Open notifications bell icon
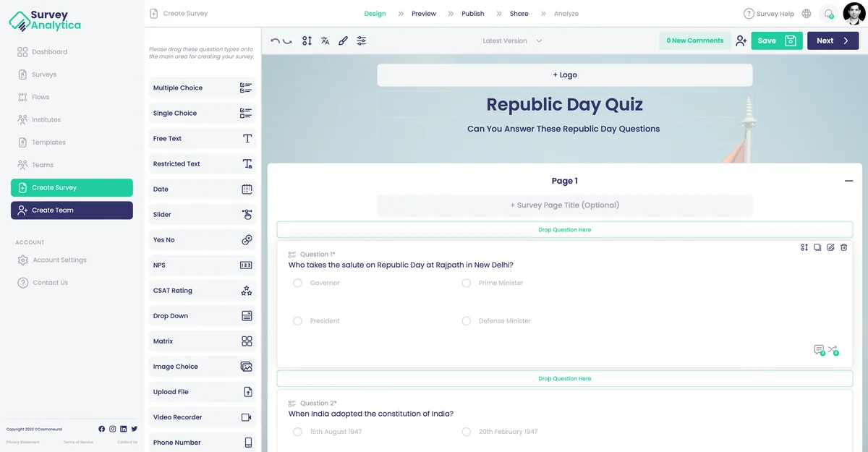Viewport: 868px width, 452px height. (829, 14)
